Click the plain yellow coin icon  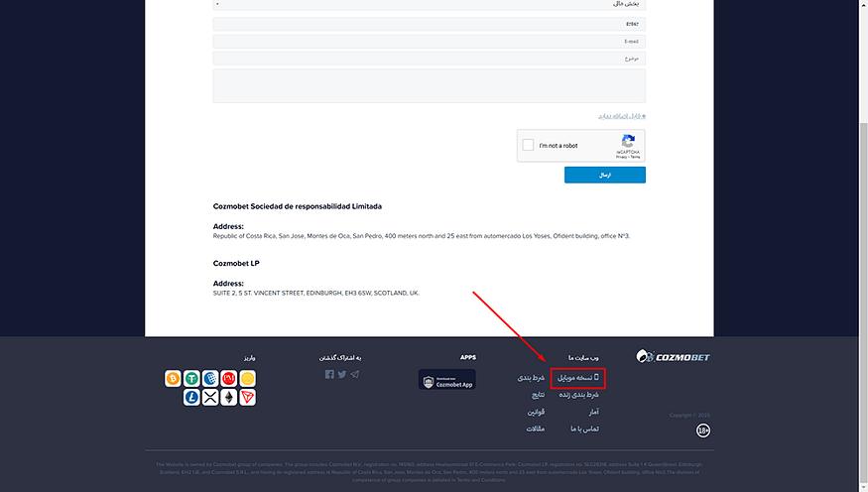(x=247, y=379)
